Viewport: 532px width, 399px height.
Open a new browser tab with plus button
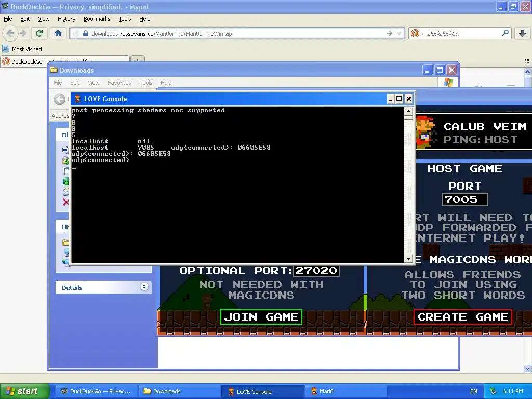pos(137,60)
